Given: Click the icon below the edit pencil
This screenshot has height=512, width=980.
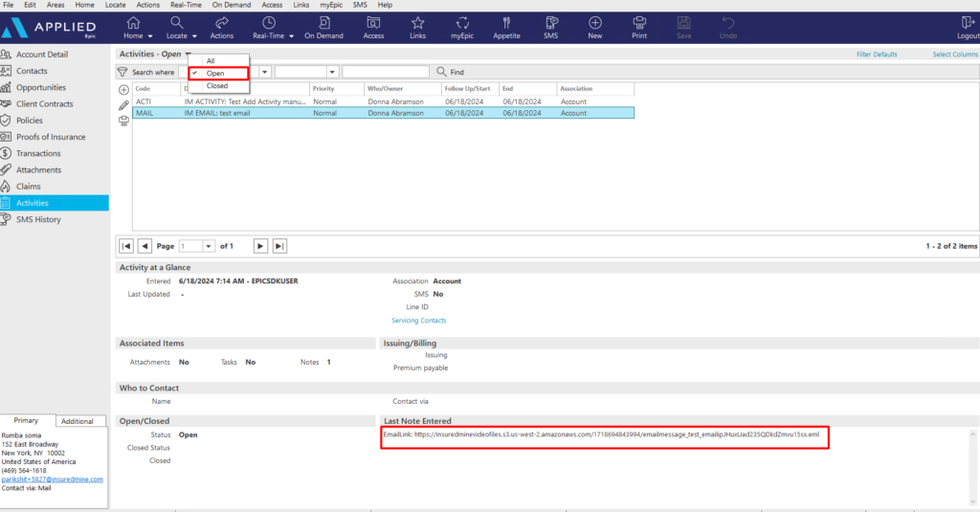Looking at the screenshot, I should coord(123,122).
